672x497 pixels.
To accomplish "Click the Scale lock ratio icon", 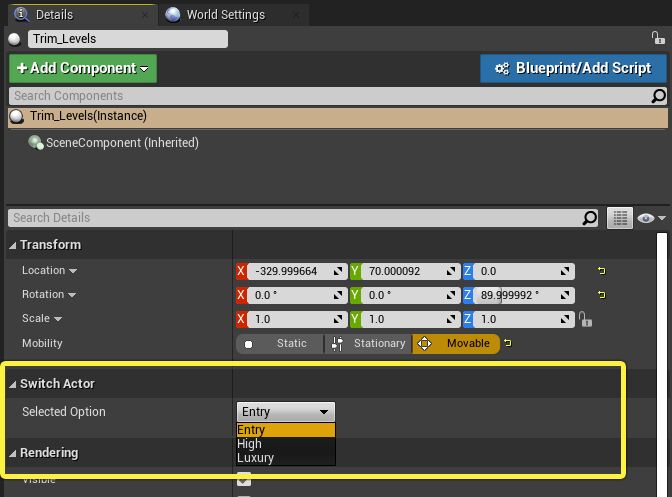I will (x=585, y=320).
